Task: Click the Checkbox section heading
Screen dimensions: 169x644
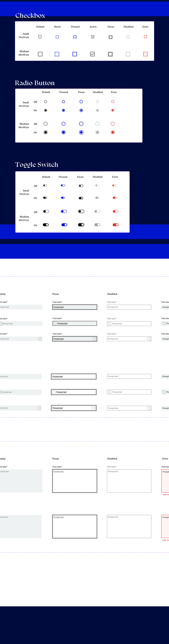Action: 30,15
